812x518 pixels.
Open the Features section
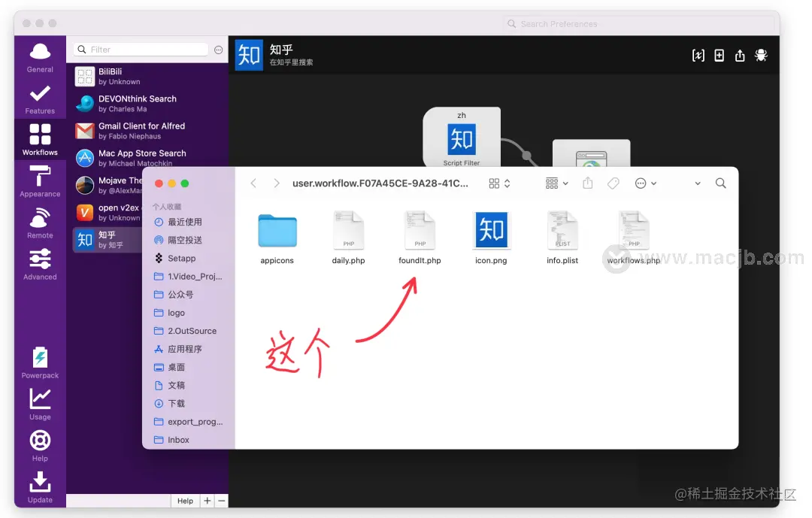click(x=40, y=99)
